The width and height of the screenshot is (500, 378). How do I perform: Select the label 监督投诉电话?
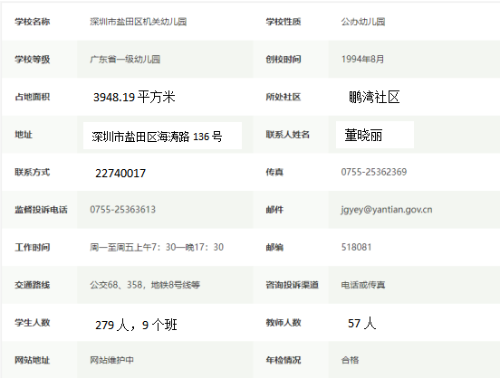point(41,210)
